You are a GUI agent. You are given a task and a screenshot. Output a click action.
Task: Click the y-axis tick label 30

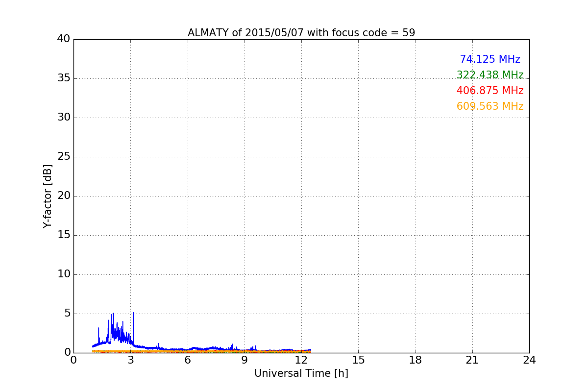[x=64, y=118]
